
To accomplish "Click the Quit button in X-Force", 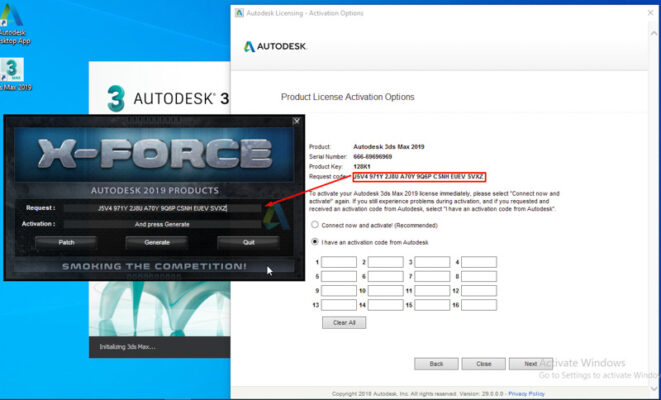I will [248, 242].
